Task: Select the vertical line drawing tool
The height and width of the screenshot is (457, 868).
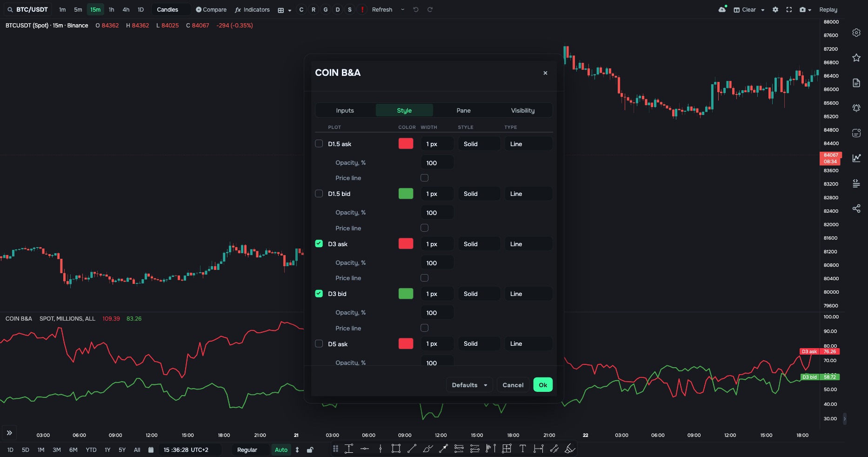Action: tap(381, 449)
